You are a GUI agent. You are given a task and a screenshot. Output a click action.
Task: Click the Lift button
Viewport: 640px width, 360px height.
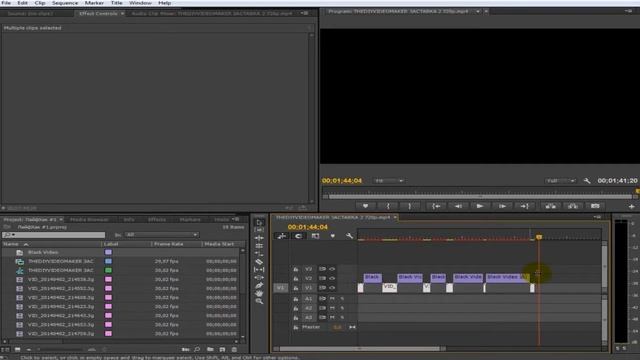(551, 206)
